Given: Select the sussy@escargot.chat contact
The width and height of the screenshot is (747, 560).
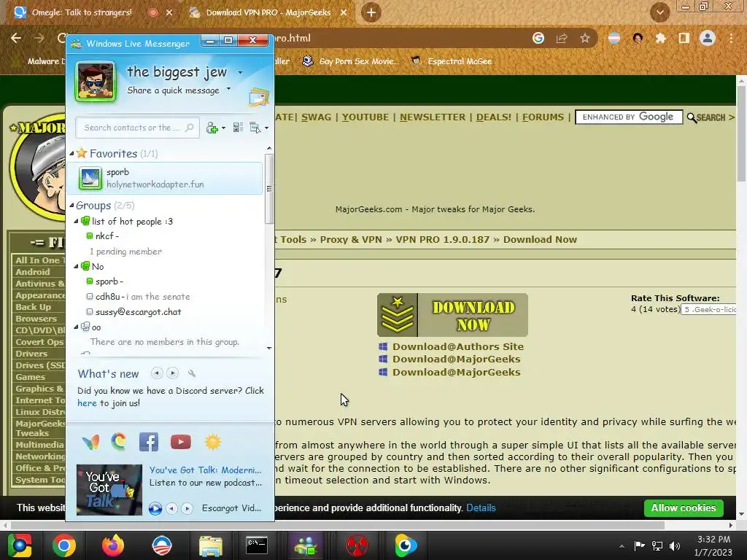Looking at the screenshot, I should (134, 312).
